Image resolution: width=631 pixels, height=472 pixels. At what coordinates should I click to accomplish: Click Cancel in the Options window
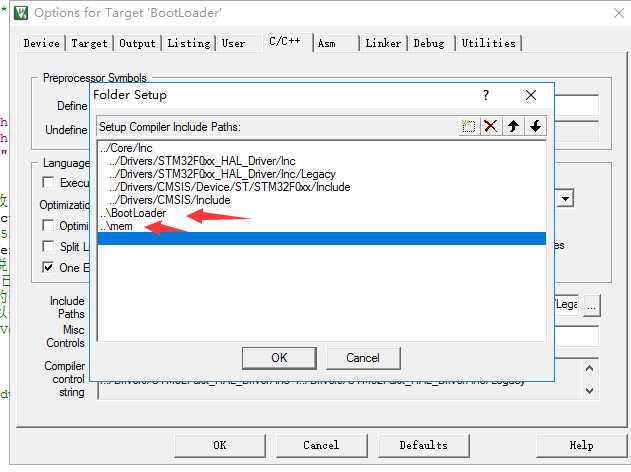click(x=321, y=445)
